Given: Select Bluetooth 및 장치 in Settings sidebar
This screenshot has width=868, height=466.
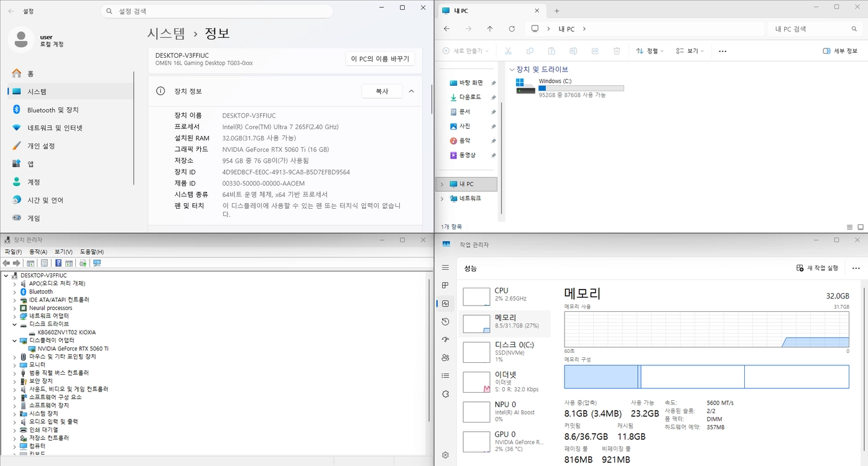Looking at the screenshot, I should tap(70, 109).
